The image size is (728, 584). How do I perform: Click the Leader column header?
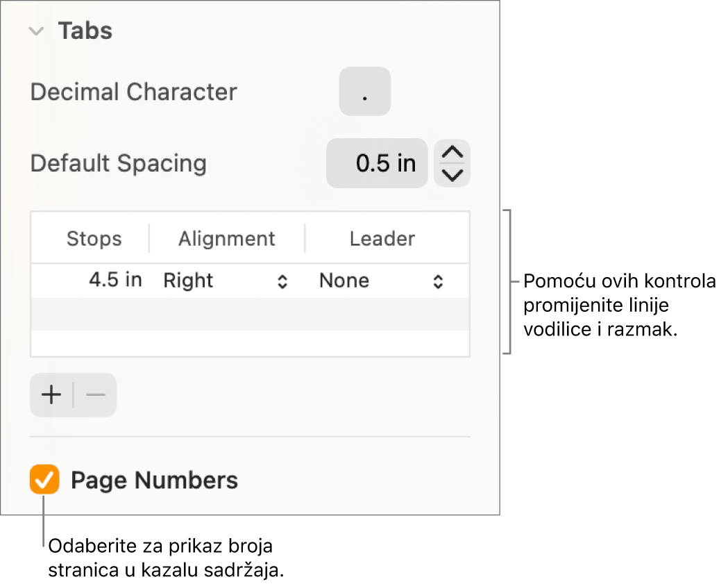point(382,239)
